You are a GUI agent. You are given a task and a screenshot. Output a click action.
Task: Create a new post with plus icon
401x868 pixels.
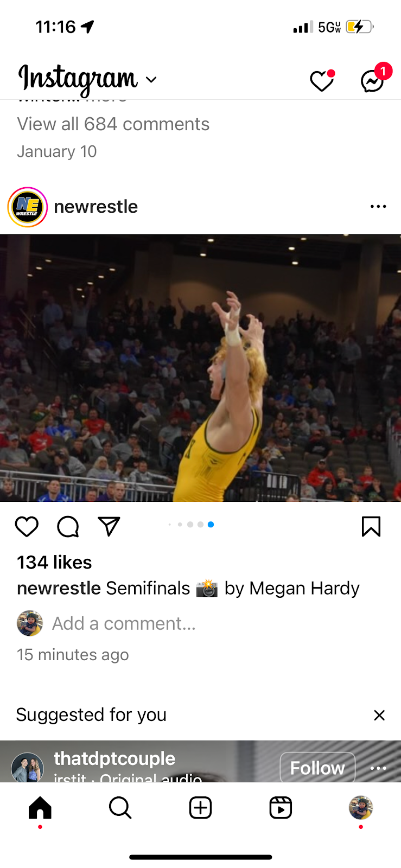200,808
